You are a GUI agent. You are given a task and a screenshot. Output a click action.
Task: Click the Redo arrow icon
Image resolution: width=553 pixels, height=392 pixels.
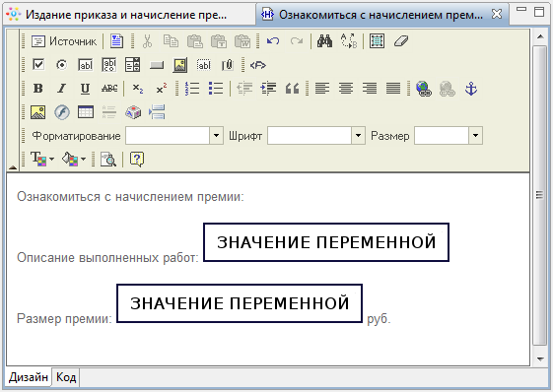pos(297,41)
